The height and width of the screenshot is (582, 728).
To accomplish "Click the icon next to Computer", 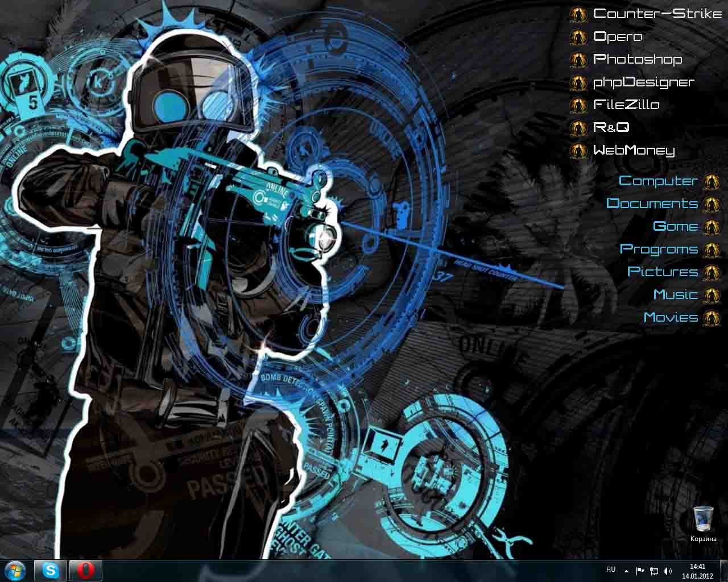I will coord(712,181).
